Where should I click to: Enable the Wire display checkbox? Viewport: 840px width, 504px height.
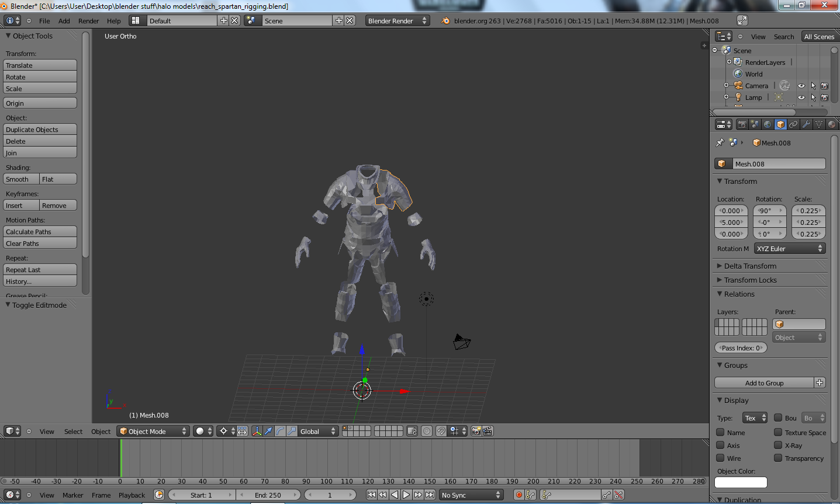click(720, 458)
